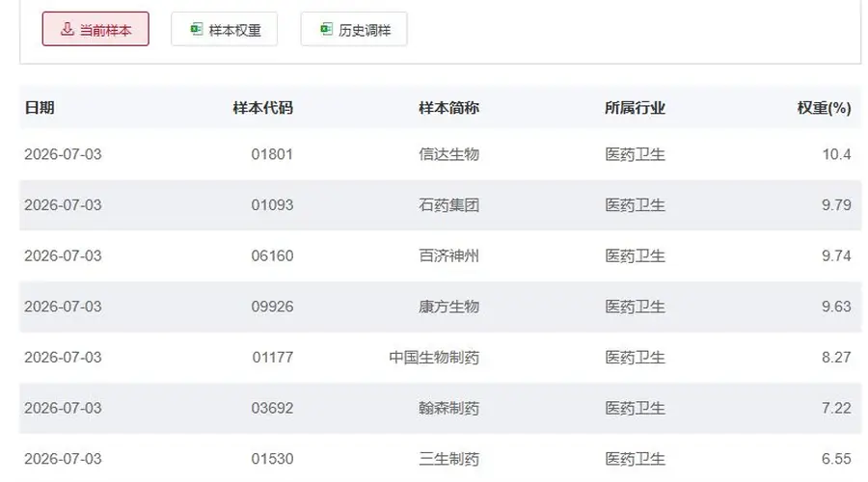Select sample code 09926

click(x=272, y=307)
